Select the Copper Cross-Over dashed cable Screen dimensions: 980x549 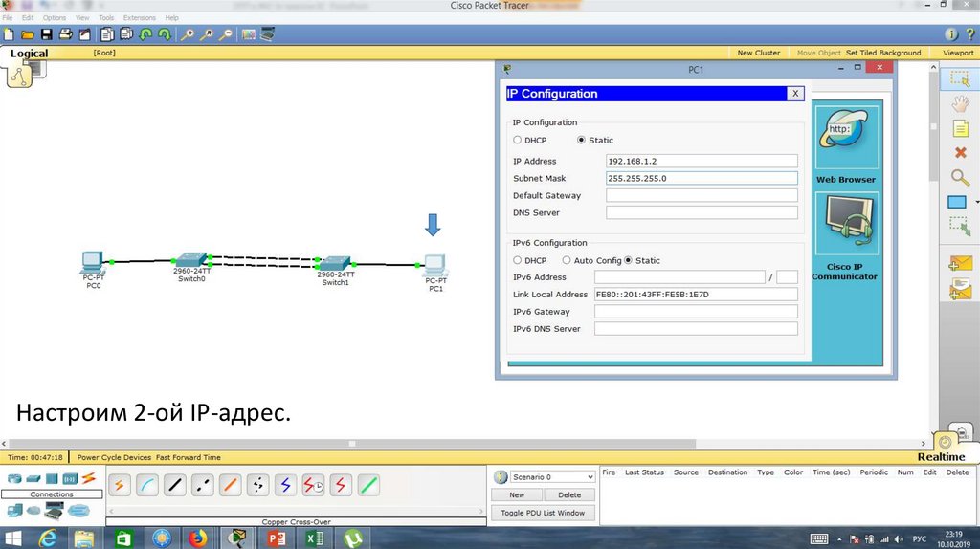point(203,485)
